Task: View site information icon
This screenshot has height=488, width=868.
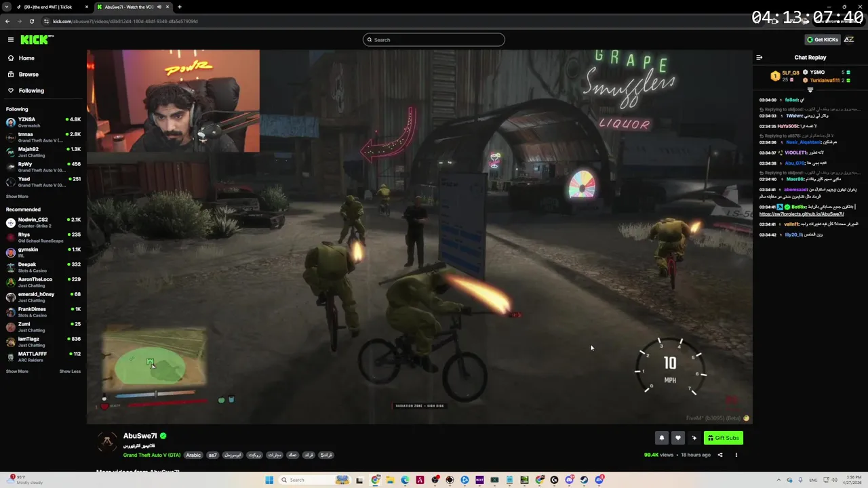Action: 47,21
